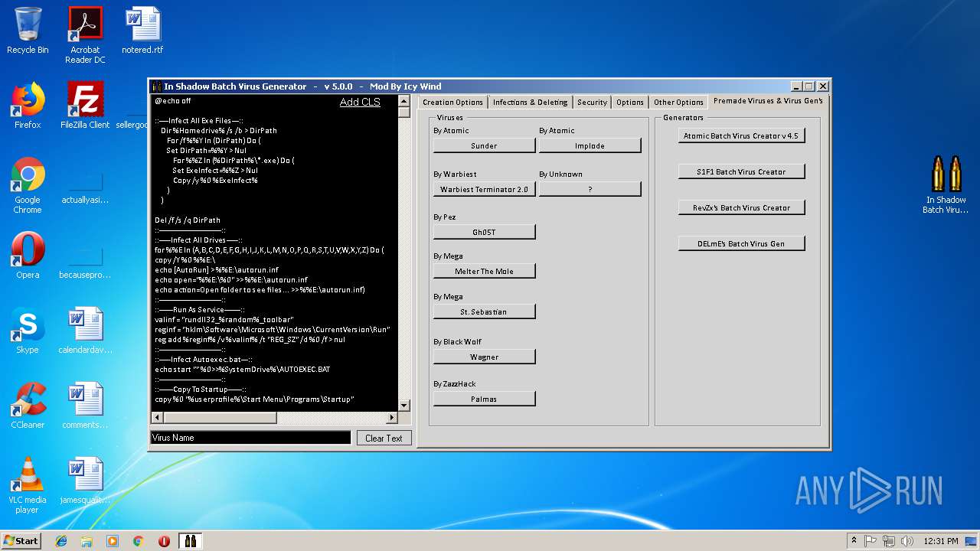Viewport: 980px width, 551px height.
Task: Click the Gh05T button
Action: pos(484,232)
